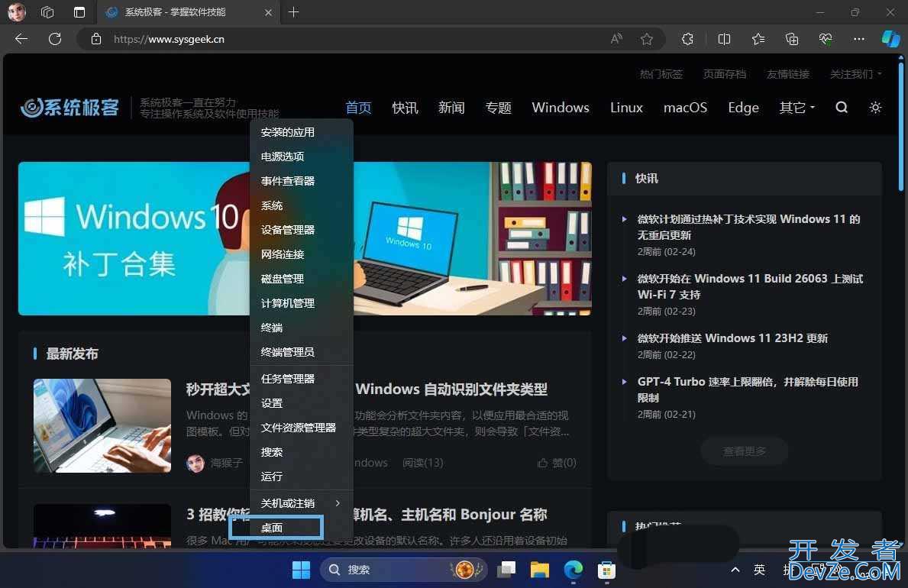Go to 首页 in site navigation
This screenshot has height=588, width=908.
pyautogui.click(x=358, y=107)
